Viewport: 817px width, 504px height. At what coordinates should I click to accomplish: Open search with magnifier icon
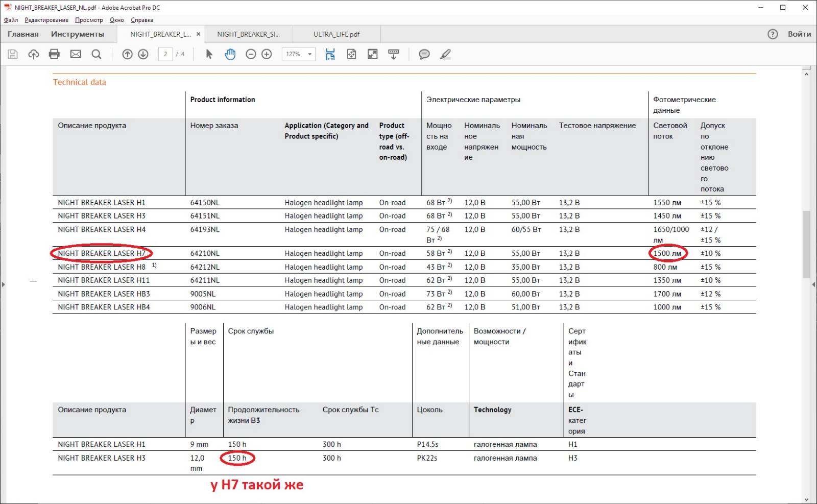tap(97, 54)
